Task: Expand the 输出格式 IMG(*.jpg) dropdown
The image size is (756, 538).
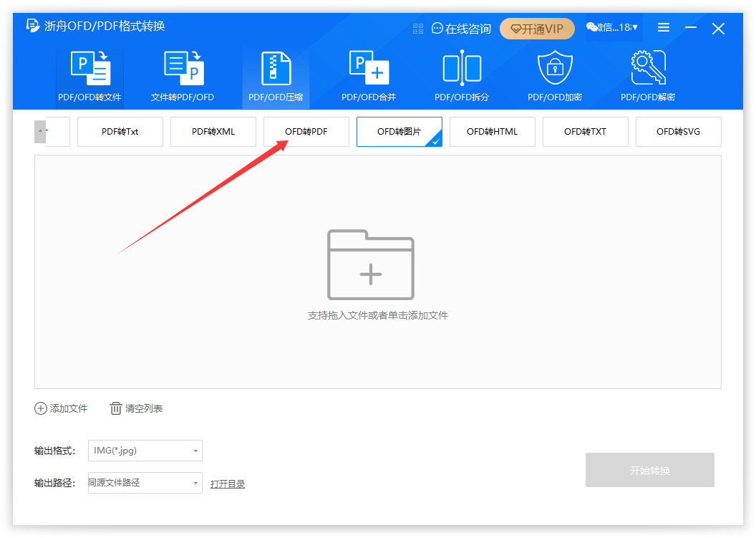Action: (x=145, y=451)
